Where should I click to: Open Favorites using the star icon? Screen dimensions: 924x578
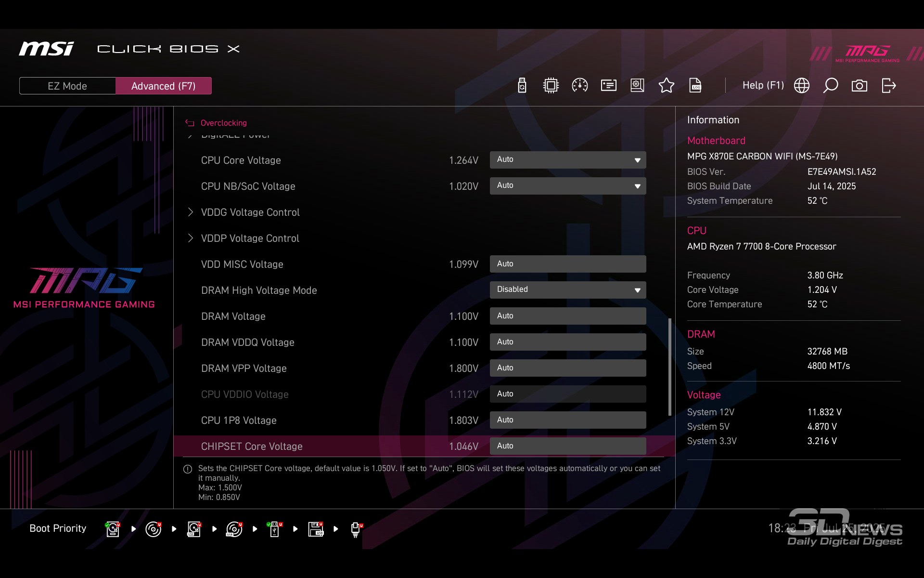tap(667, 86)
